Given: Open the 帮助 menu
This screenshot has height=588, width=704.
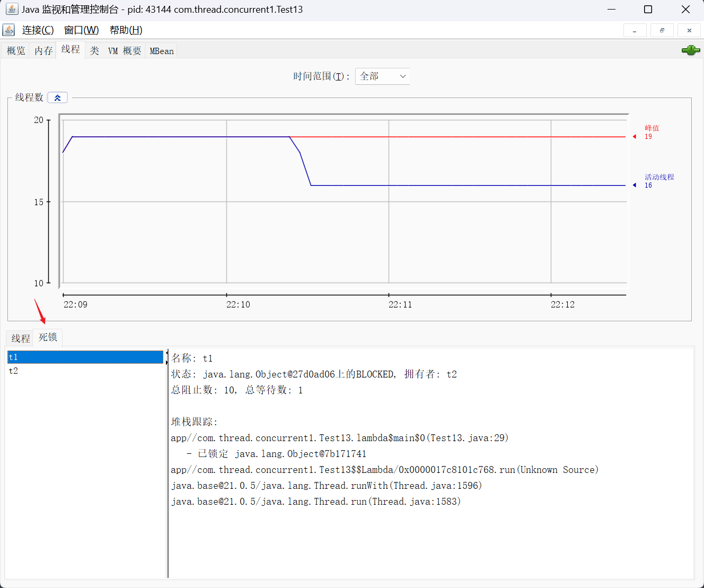Looking at the screenshot, I should pyautogui.click(x=126, y=30).
